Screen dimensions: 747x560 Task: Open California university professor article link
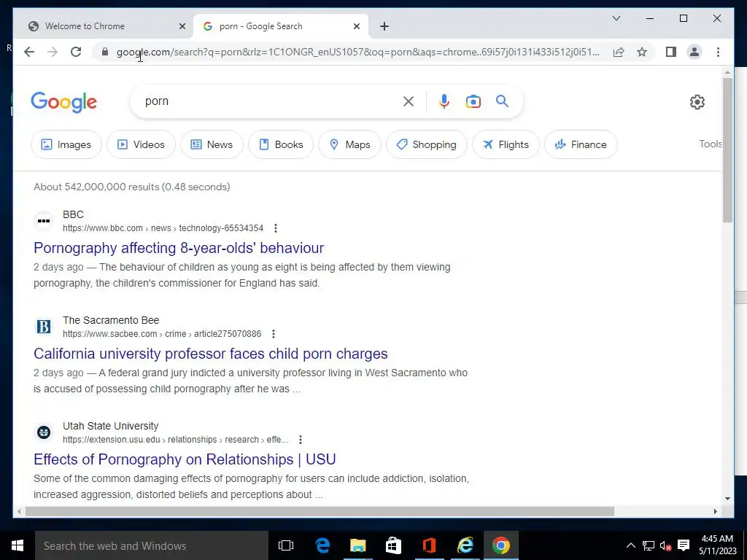click(x=211, y=354)
